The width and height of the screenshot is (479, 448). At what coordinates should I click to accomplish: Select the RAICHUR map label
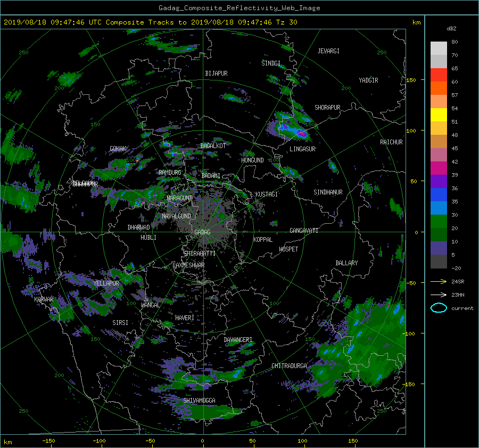[x=391, y=142]
